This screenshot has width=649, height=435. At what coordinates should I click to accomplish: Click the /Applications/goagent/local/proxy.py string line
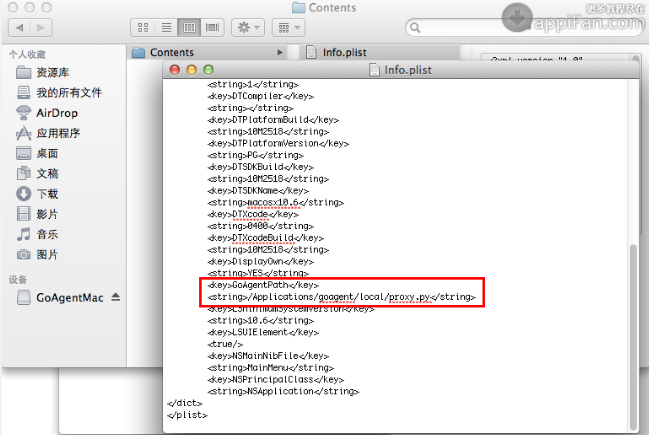pyautogui.click(x=341, y=297)
